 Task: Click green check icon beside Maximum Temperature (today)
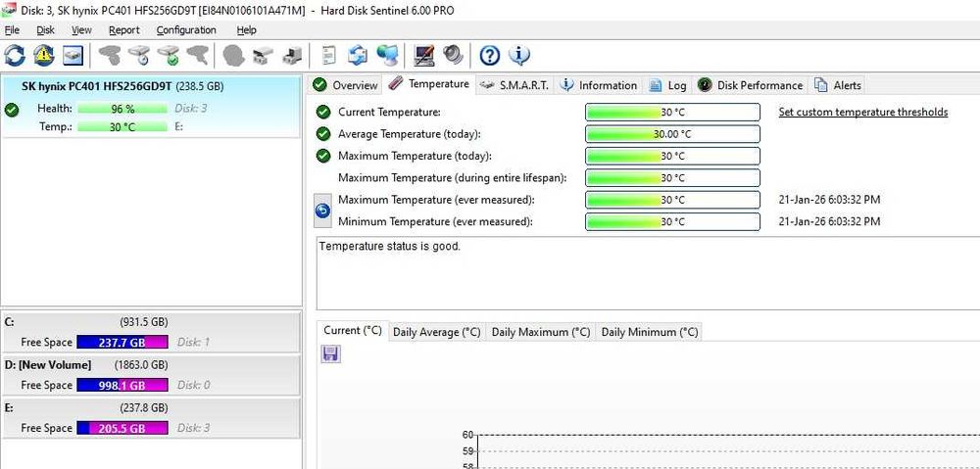click(x=323, y=156)
